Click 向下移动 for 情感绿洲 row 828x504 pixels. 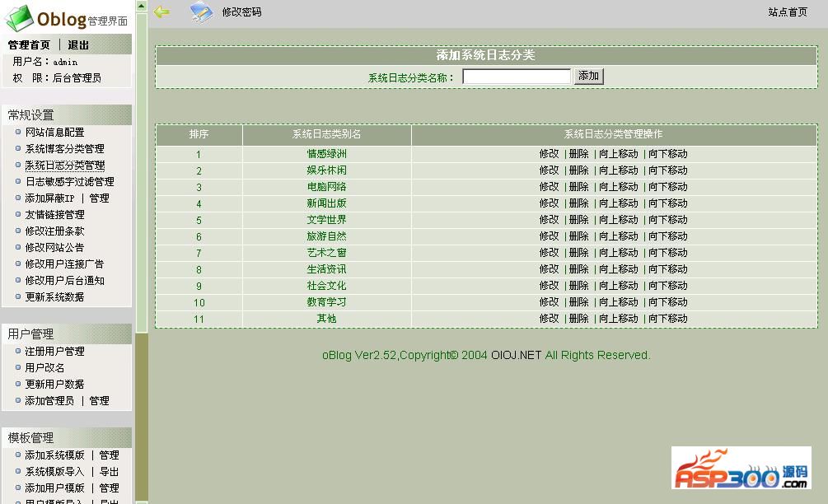(x=668, y=153)
